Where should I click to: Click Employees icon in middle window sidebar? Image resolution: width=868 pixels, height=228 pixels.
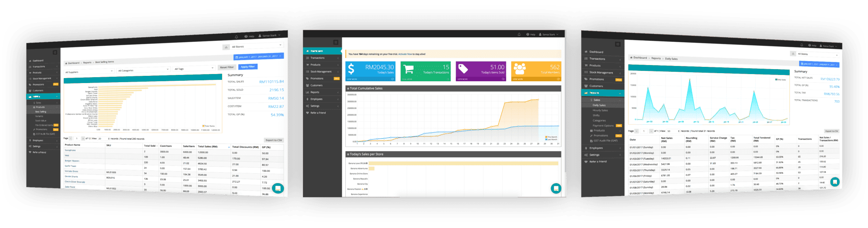307,99
